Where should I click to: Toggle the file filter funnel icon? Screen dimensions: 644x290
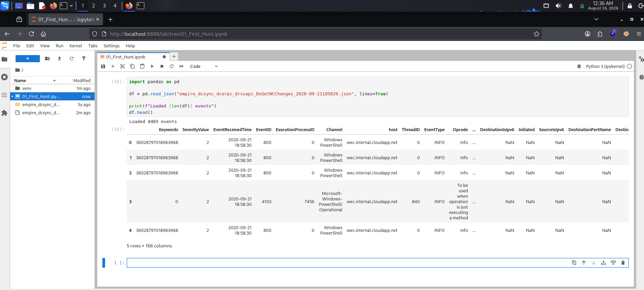pyautogui.click(x=84, y=58)
